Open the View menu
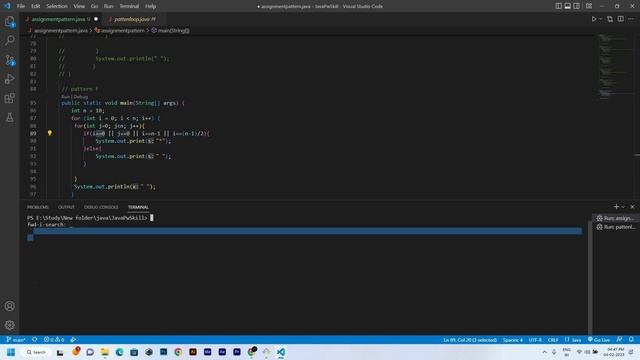 79,6
